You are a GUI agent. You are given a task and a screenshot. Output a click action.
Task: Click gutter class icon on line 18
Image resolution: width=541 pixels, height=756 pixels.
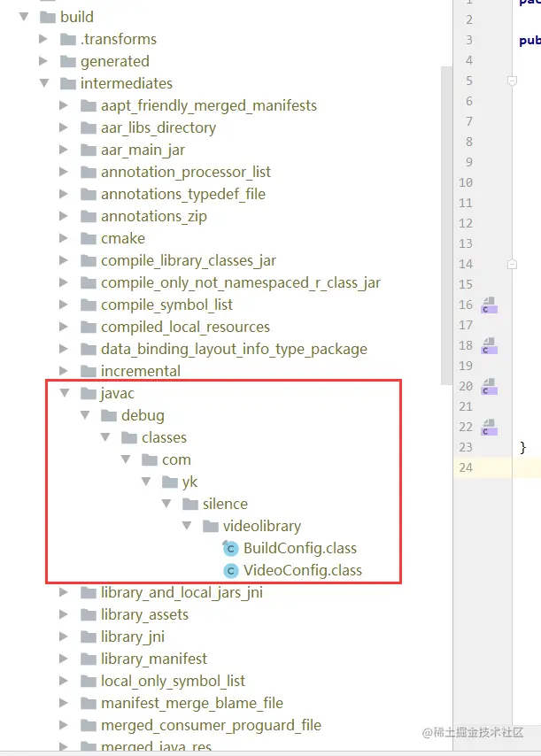click(490, 346)
